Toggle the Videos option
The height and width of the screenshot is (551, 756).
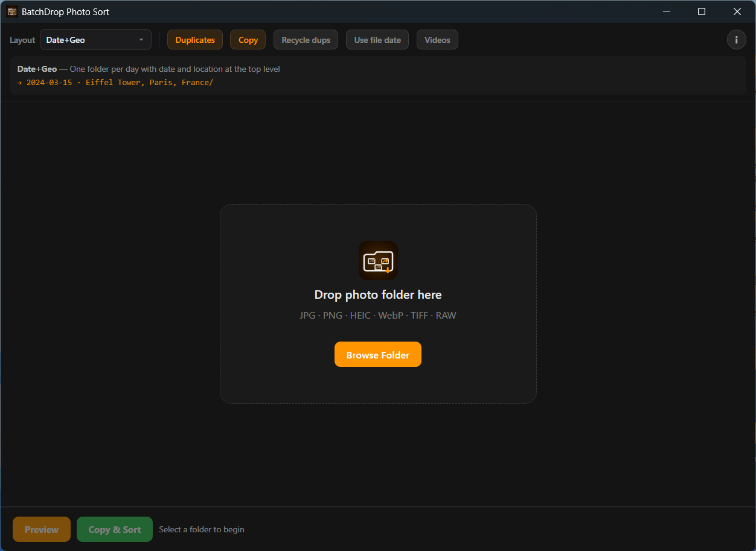(437, 40)
